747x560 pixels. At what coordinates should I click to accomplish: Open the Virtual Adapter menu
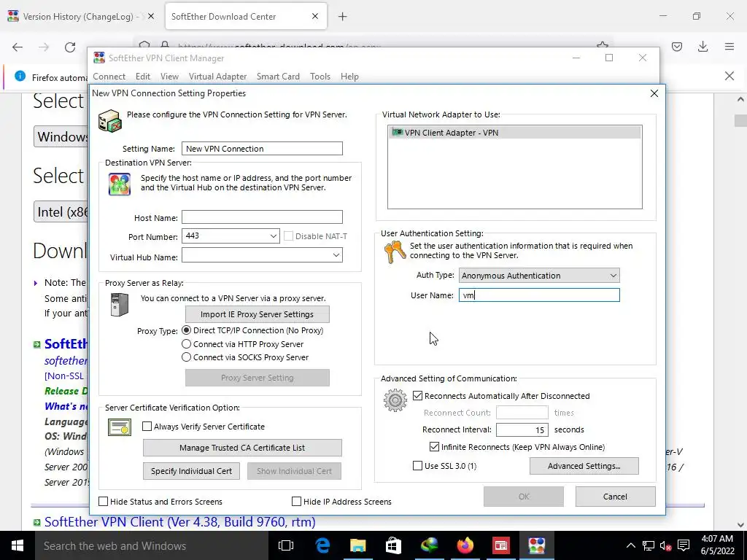pyautogui.click(x=217, y=76)
